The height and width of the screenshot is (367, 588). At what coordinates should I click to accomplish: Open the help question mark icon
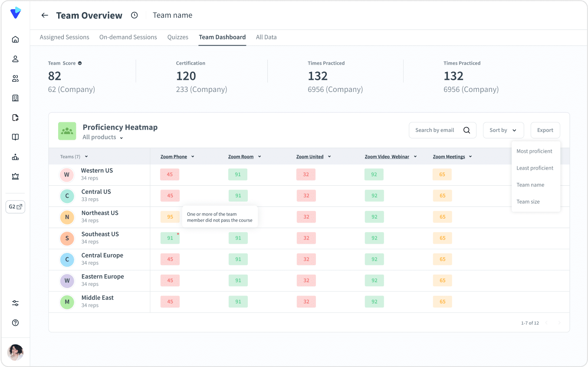(x=16, y=323)
